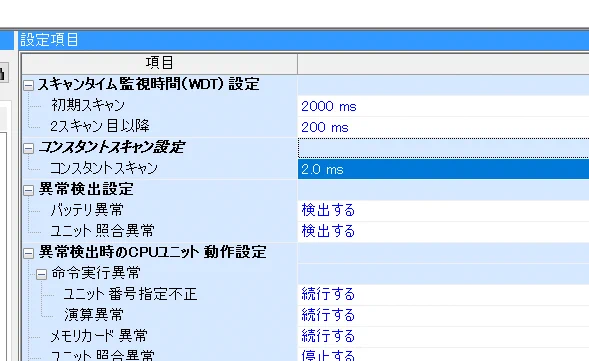Click the 項目 column header

click(160, 63)
